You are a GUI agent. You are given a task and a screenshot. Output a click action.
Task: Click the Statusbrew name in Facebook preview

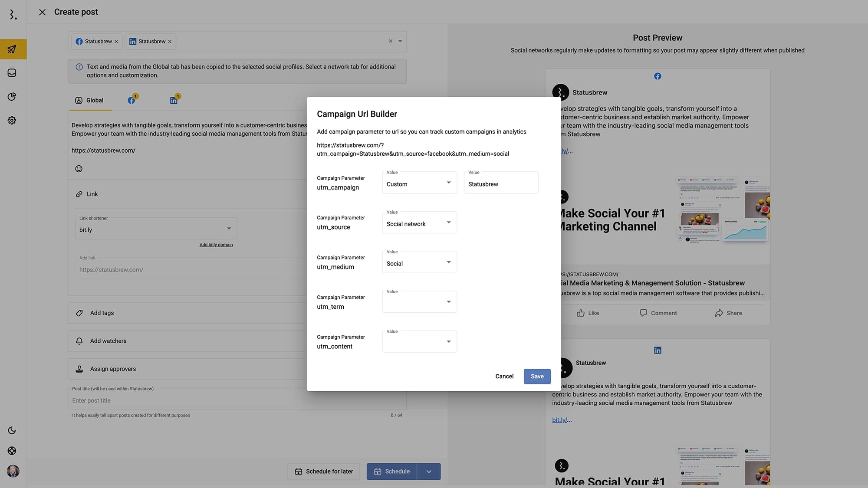590,92
